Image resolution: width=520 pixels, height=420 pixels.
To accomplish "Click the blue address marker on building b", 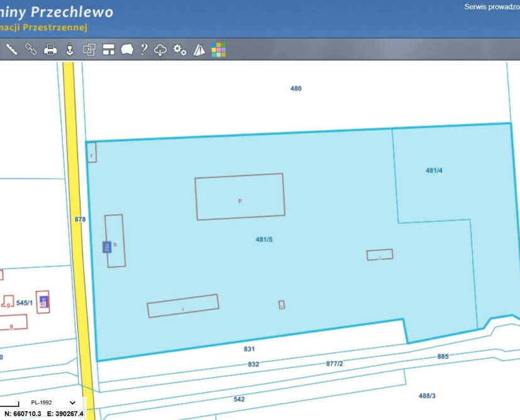I will tap(107, 247).
